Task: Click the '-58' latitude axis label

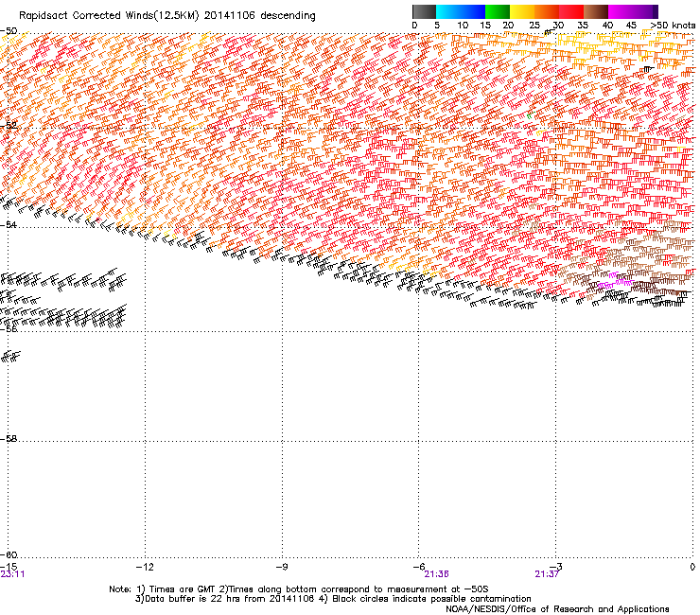Action: (x=9, y=439)
